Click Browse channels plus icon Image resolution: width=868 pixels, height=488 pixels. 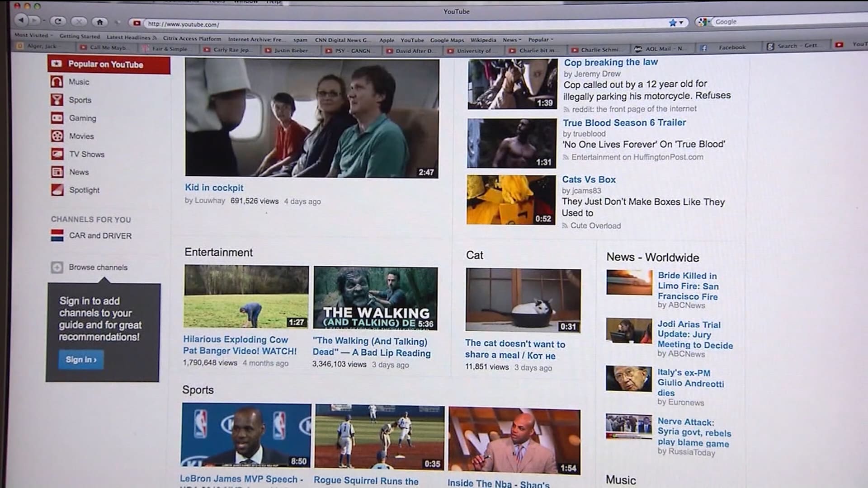57,267
